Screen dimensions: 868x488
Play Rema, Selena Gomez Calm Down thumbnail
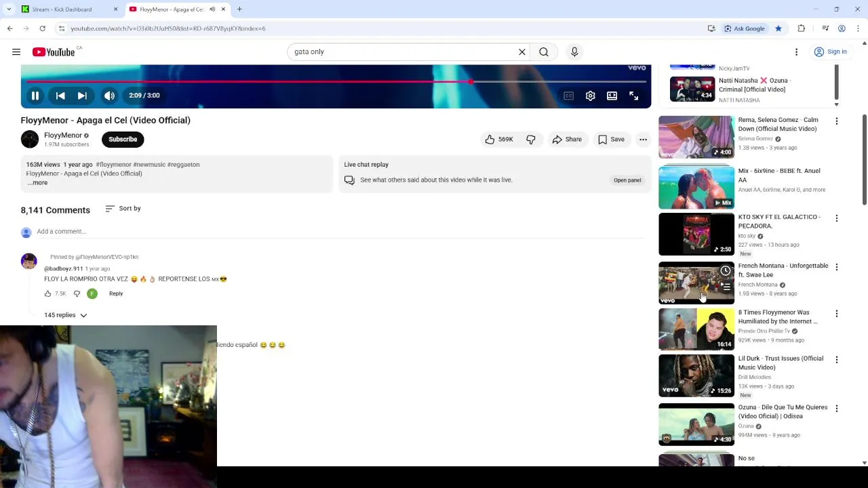pos(696,137)
